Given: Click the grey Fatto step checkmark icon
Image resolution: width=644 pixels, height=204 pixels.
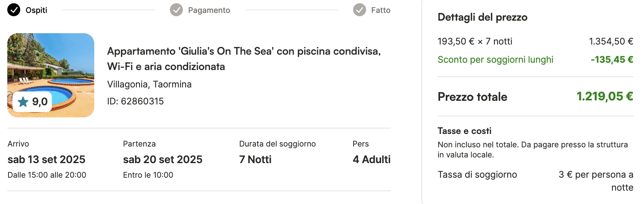Looking at the screenshot, I should click(x=360, y=10).
